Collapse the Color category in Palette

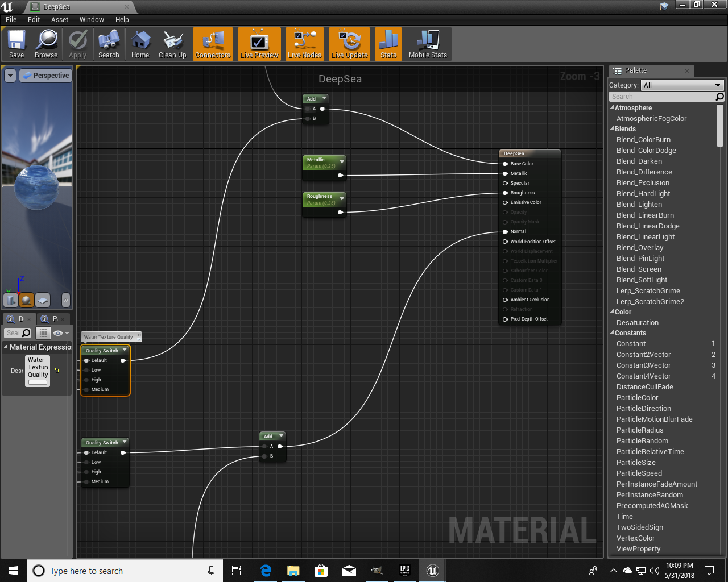[x=612, y=311]
